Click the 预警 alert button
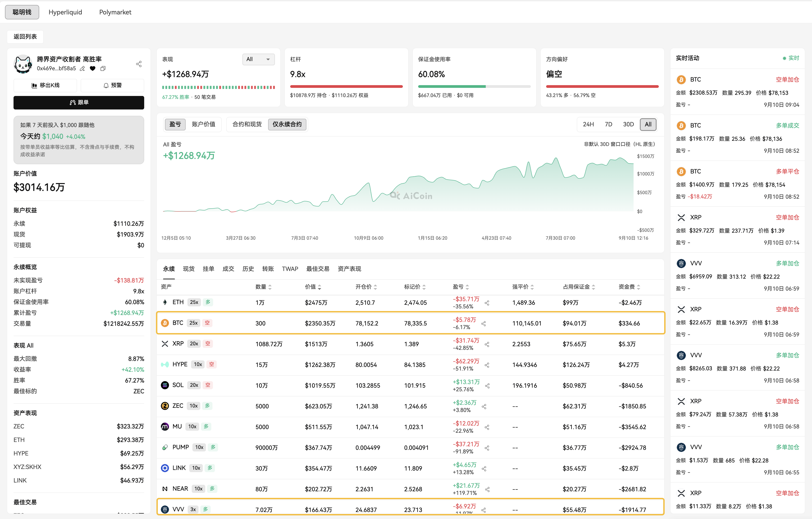Screen dimensions: 812x519 point(112,85)
